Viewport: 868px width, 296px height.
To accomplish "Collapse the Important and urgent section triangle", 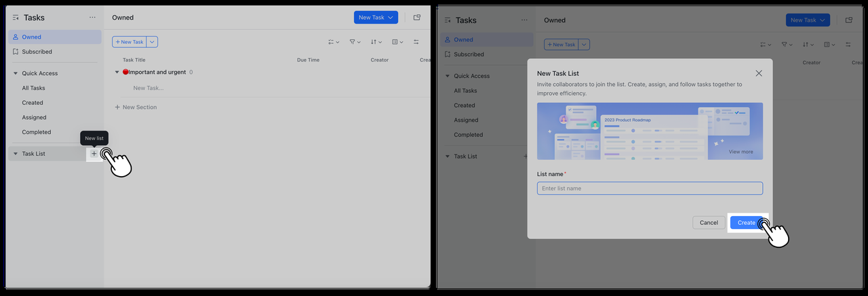I will 117,72.
